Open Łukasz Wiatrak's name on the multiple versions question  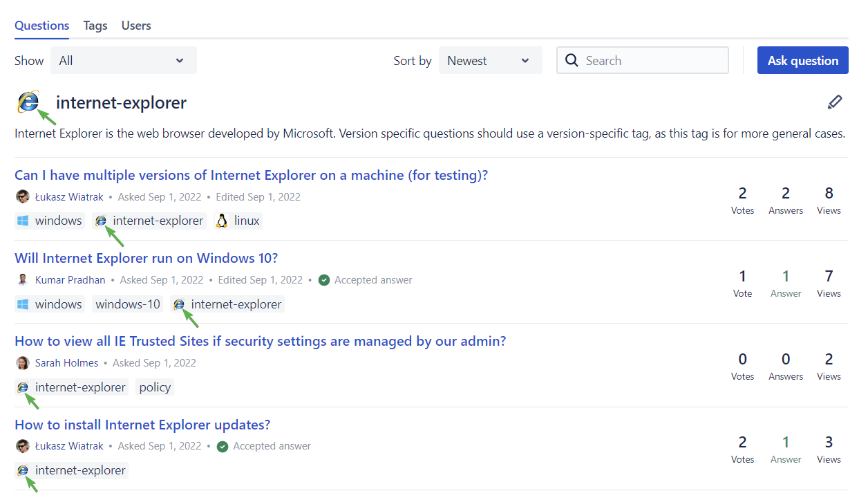click(x=69, y=197)
